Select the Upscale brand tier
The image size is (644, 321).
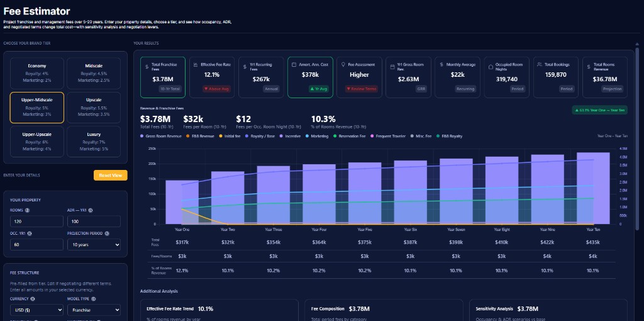tap(94, 108)
